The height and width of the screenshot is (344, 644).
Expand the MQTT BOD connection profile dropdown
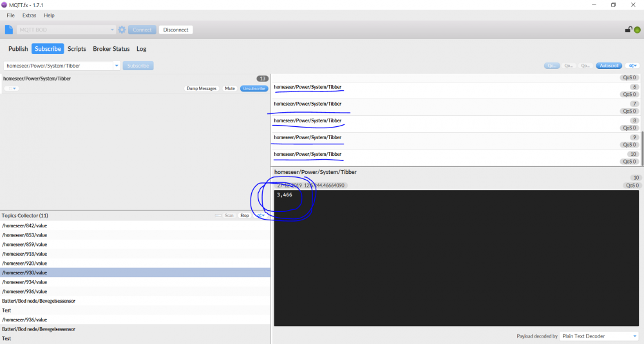pos(112,30)
